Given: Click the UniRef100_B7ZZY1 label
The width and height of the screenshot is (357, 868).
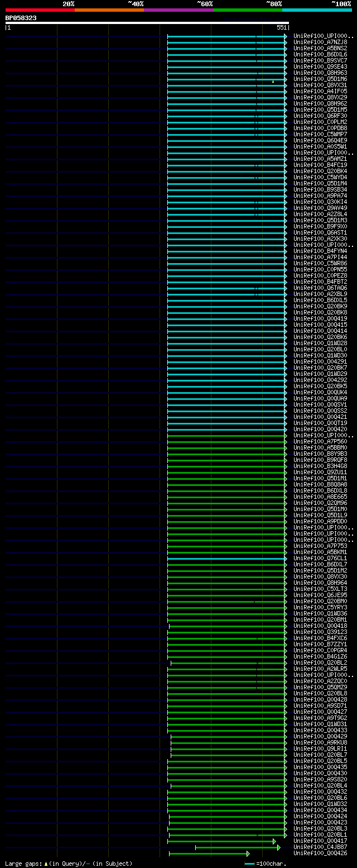Looking at the screenshot, I should (320, 644).
